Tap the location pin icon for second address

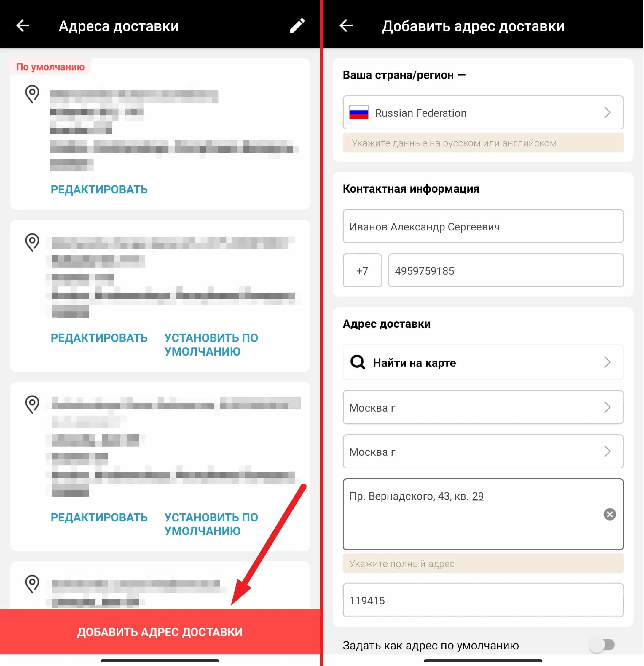(x=33, y=243)
